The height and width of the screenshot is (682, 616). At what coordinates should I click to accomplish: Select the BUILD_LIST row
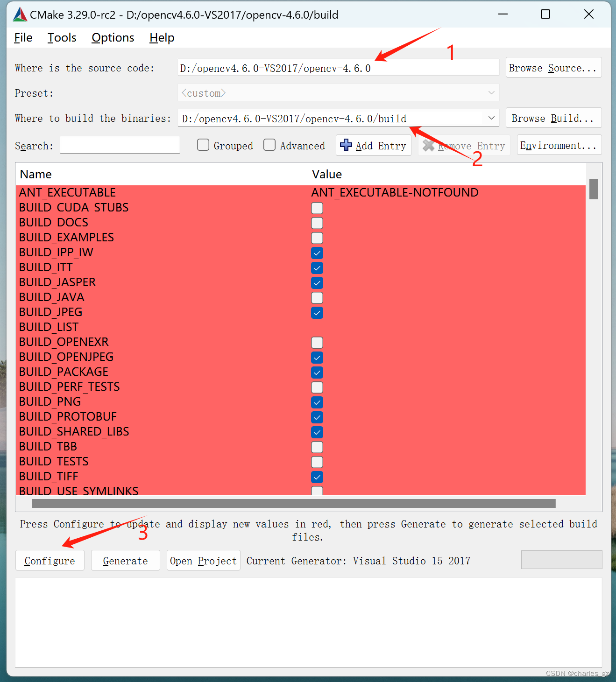(x=301, y=327)
